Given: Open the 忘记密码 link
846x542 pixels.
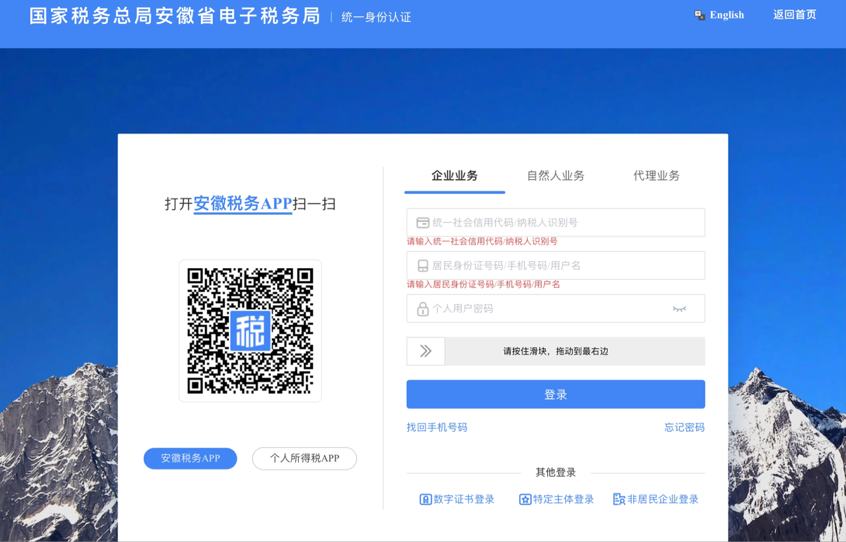Looking at the screenshot, I should pos(684,427).
